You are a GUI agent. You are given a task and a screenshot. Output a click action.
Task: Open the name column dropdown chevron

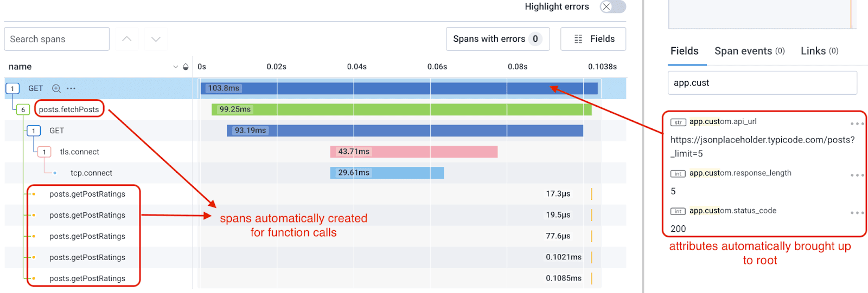(x=175, y=67)
